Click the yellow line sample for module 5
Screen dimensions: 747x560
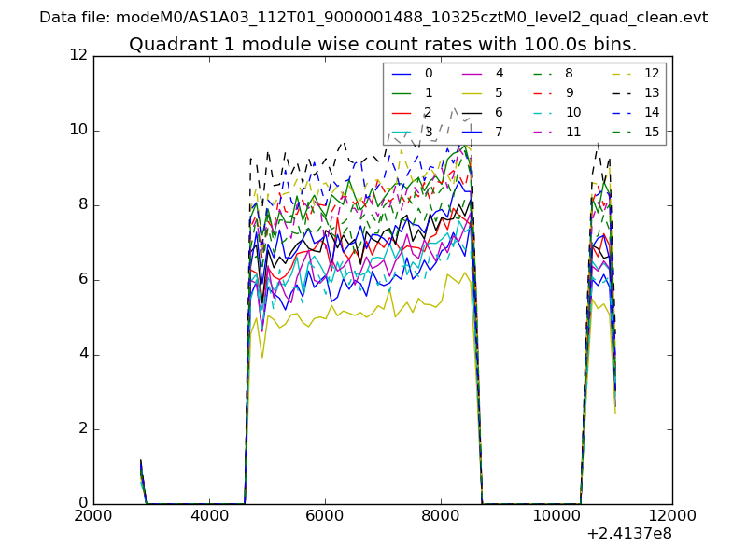point(472,93)
